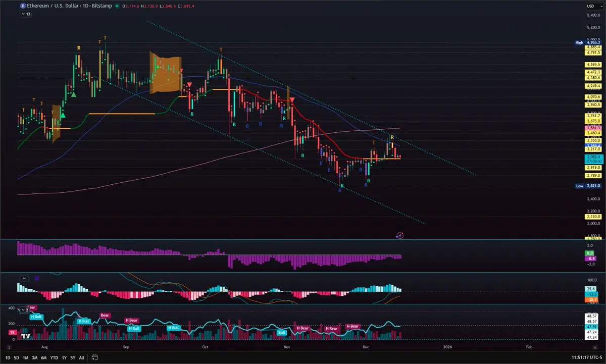Open the go-to-date calendar icon
This screenshot has width=606, height=364.
click(94, 357)
